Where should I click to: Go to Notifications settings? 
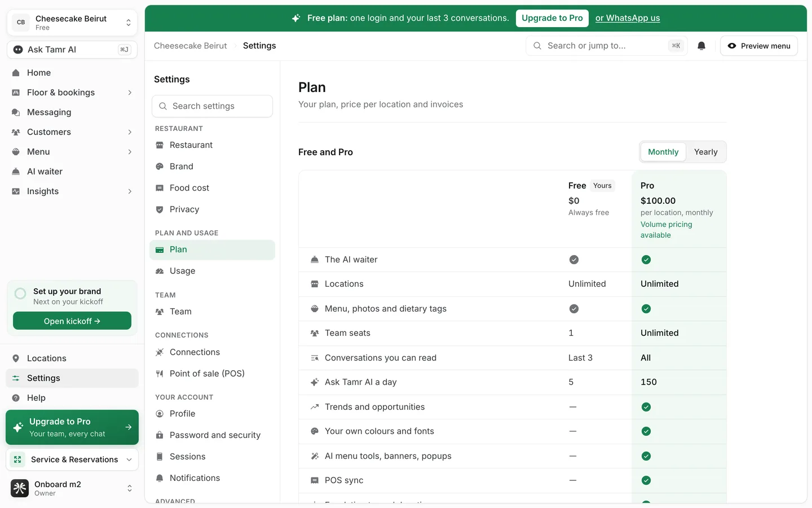[x=212, y=478]
